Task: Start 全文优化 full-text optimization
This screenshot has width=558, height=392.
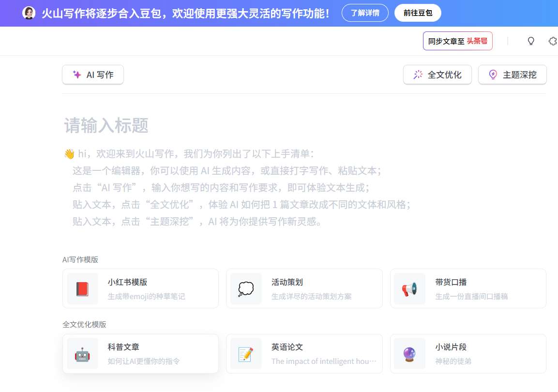Action: click(x=437, y=75)
